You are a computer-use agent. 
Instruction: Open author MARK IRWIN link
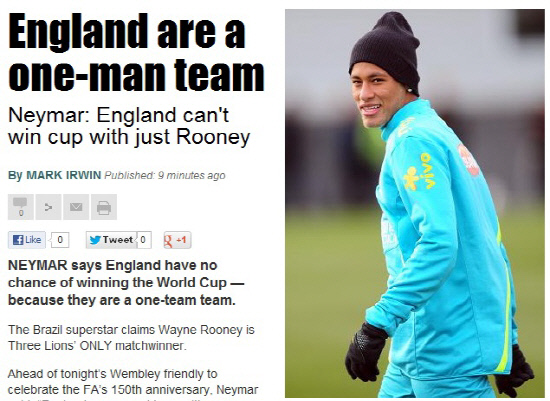[x=64, y=175]
